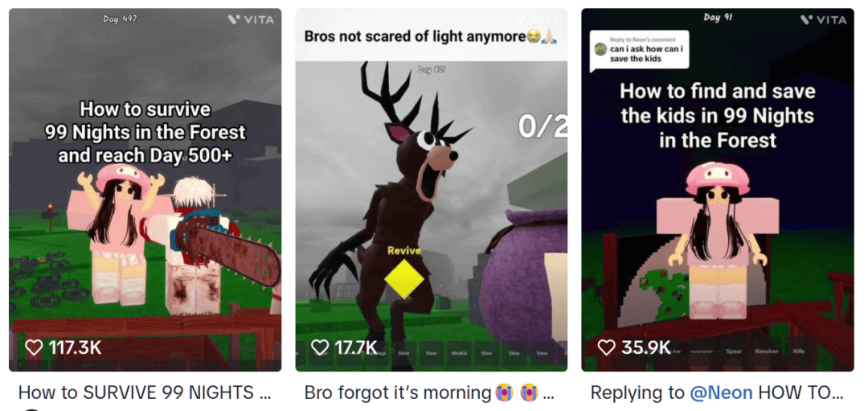Click the 117.3K like count text
The image size is (868, 411).
[x=75, y=347]
